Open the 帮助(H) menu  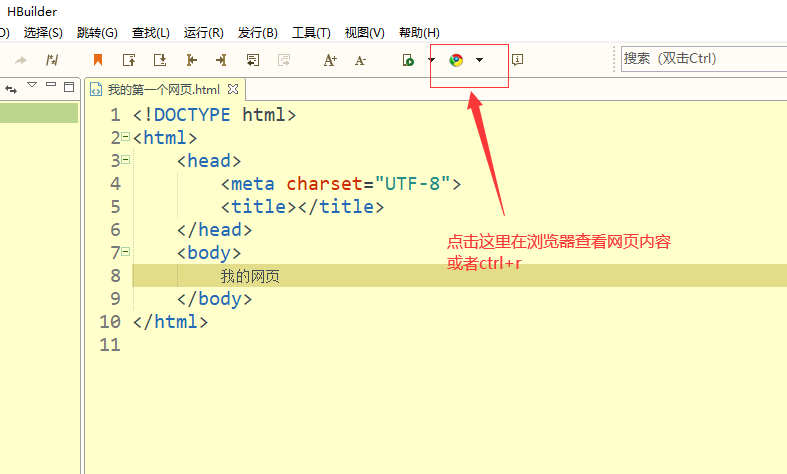coord(419,33)
